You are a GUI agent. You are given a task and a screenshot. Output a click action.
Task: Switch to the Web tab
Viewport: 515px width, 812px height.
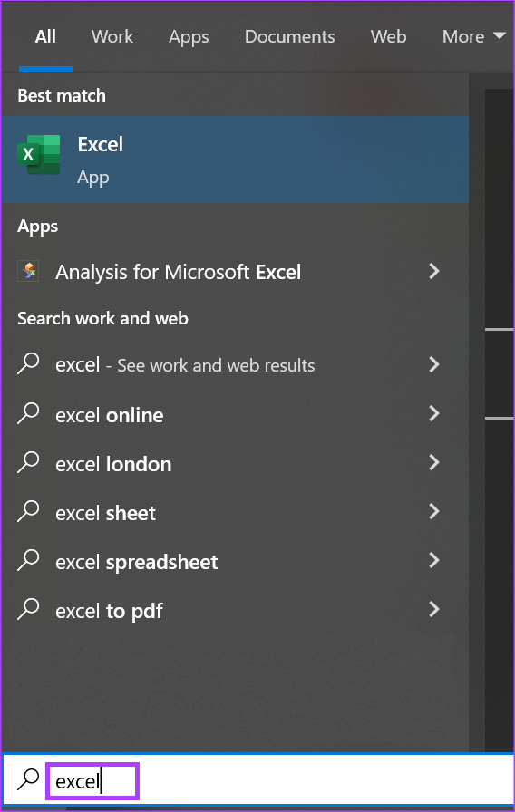click(388, 36)
